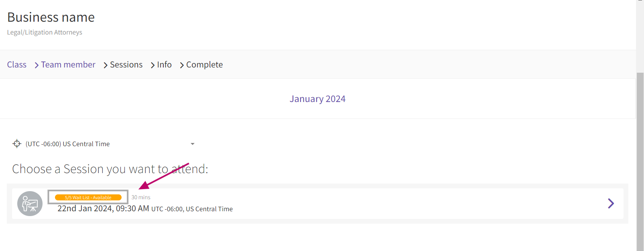The image size is (644, 251).
Task: Click the chevron before Sessions breadcrumb
Action: click(x=106, y=65)
